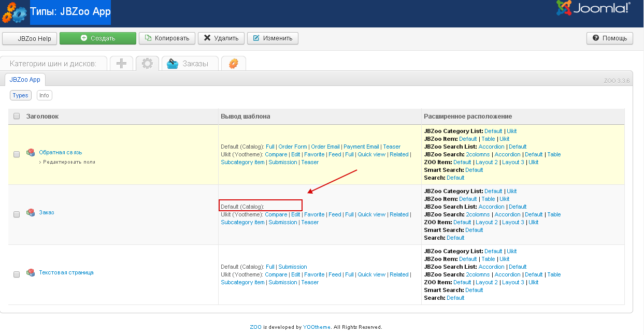Open the Заказ type link
This screenshot has height=335, width=644.
[47, 212]
